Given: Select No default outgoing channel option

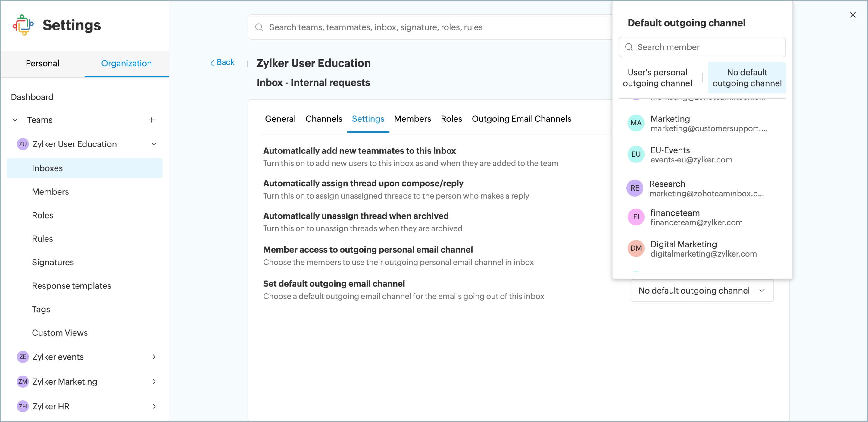Looking at the screenshot, I should coord(747,78).
